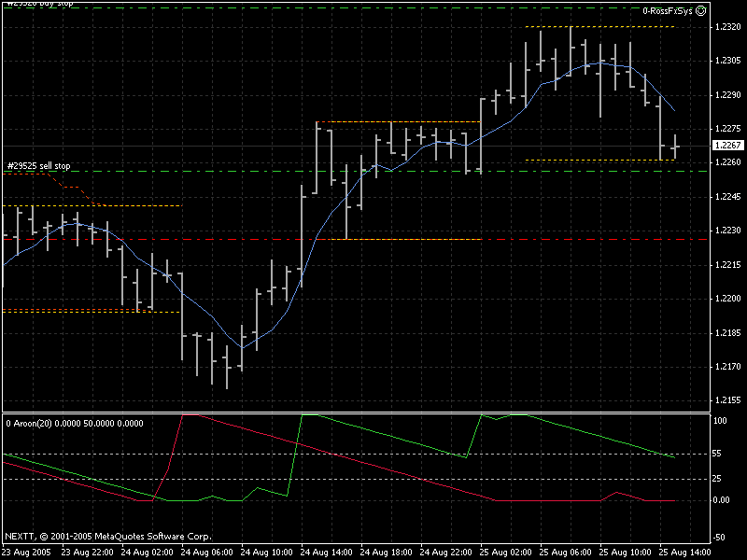Click the Aroon 100 level label
Screen dimensions: 747x560
[720, 421]
